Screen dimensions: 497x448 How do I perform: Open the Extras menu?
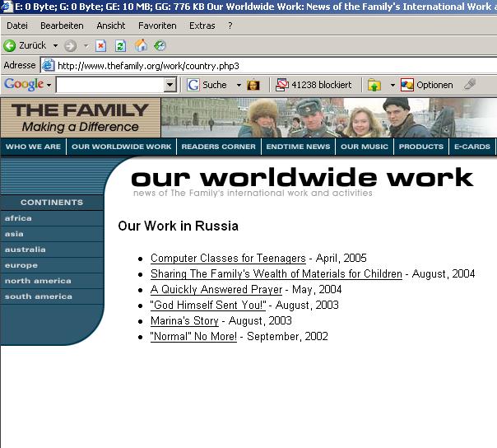coord(202,26)
